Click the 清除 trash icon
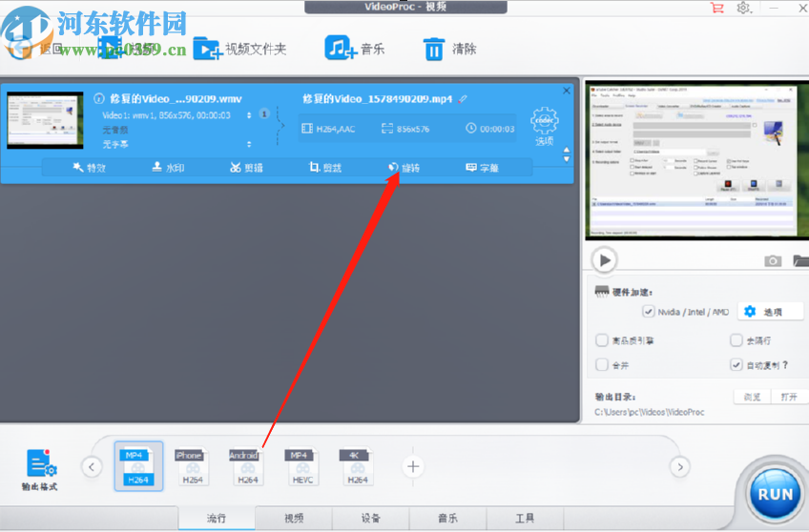 click(x=434, y=48)
